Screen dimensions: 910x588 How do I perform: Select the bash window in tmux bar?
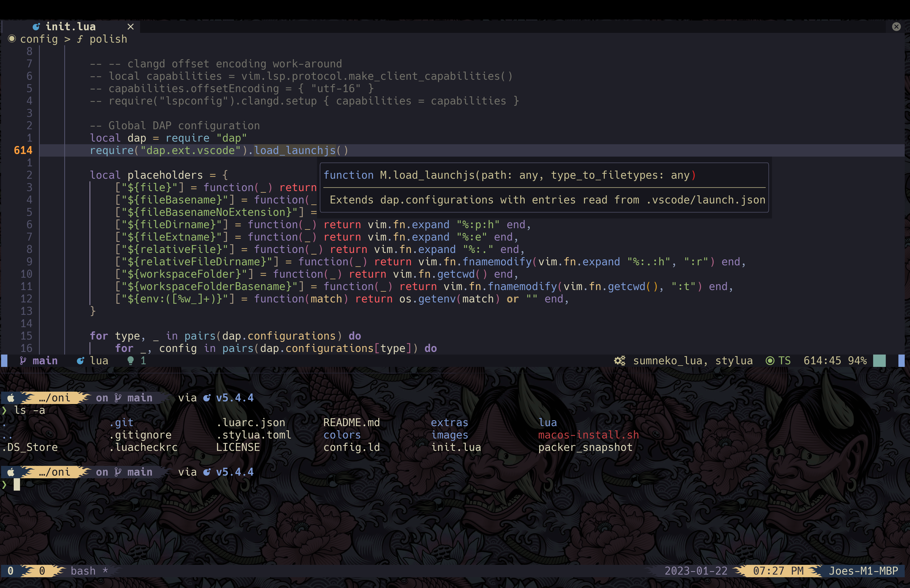point(83,571)
